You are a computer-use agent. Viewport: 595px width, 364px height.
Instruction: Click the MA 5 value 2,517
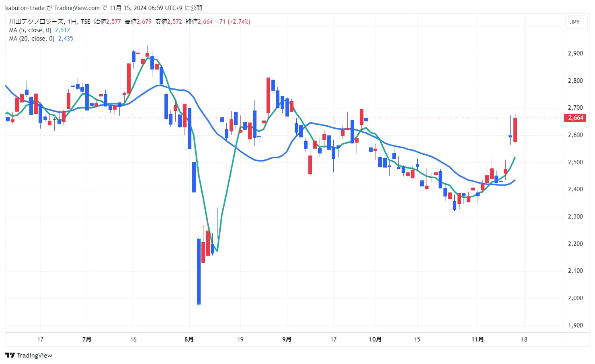(62, 30)
